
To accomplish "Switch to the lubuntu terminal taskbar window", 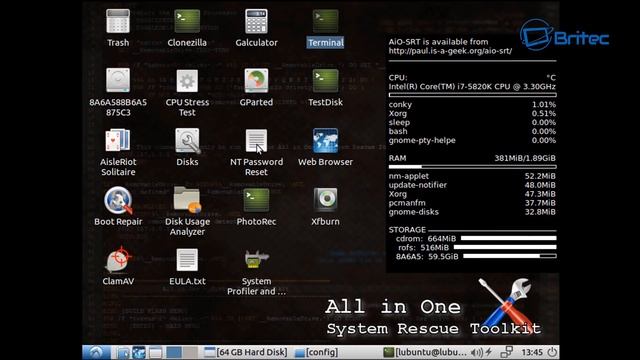I will click(x=425, y=352).
